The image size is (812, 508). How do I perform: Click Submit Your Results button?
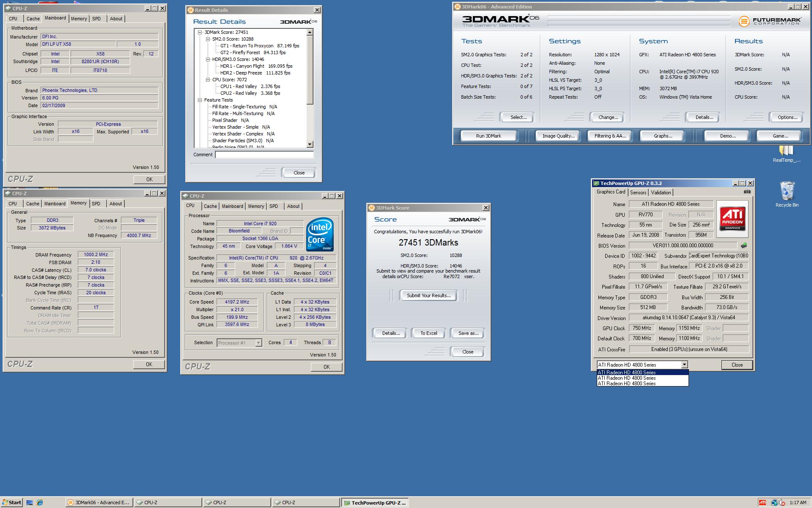428,295
